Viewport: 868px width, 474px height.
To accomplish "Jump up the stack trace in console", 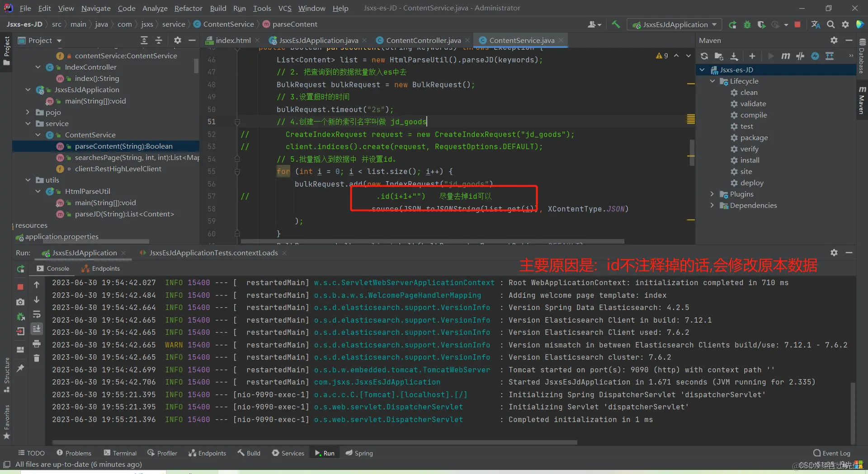I will click(37, 285).
